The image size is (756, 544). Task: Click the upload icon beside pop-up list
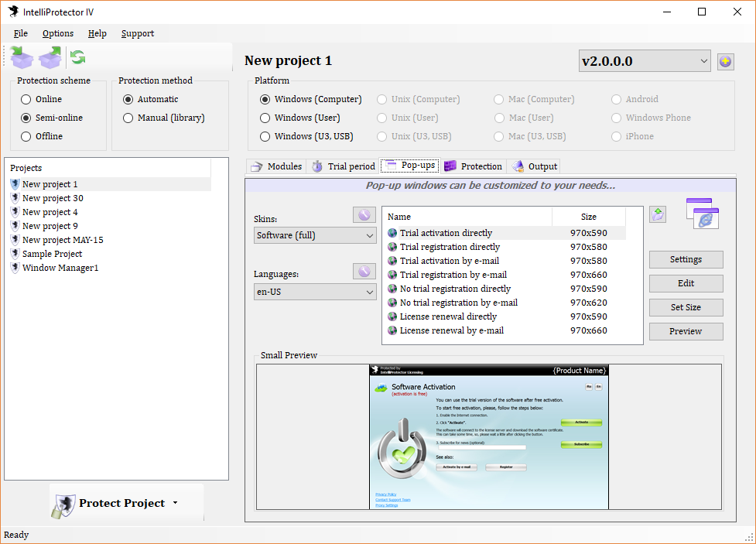[x=658, y=214]
